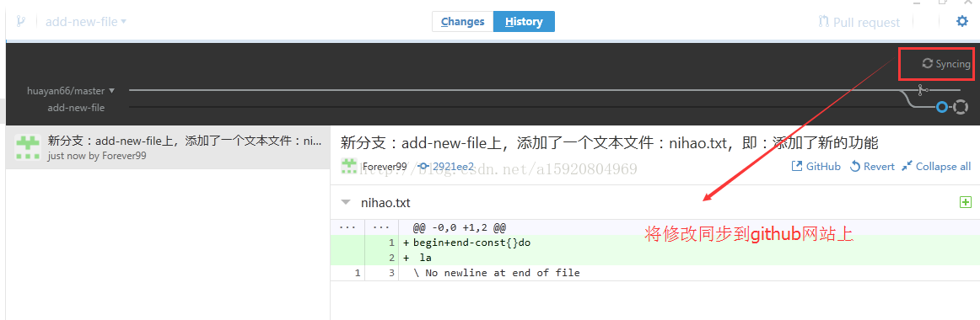The height and width of the screenshot is (320, 980).
Task: Select the blue commit dot on the graph
Action: (942, 107)
